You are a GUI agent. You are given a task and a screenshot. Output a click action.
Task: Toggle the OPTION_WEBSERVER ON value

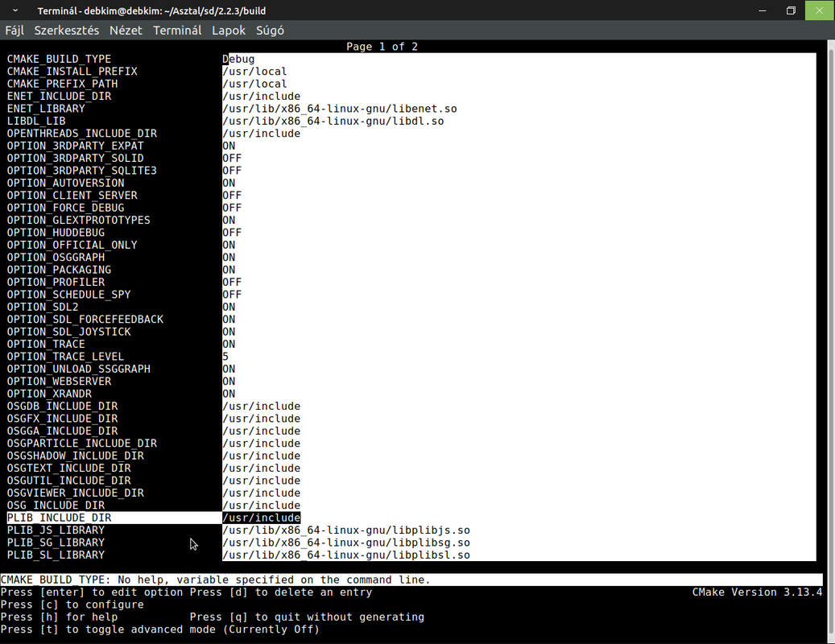click(x=229, y=381)
